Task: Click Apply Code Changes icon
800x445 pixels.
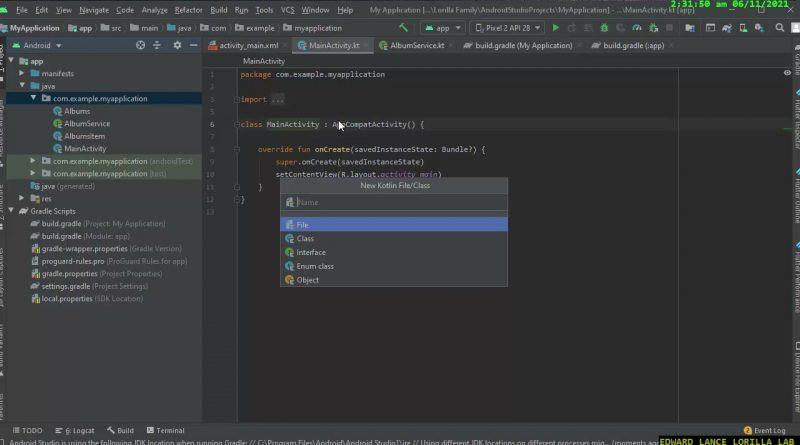Action: click(588, 28)
